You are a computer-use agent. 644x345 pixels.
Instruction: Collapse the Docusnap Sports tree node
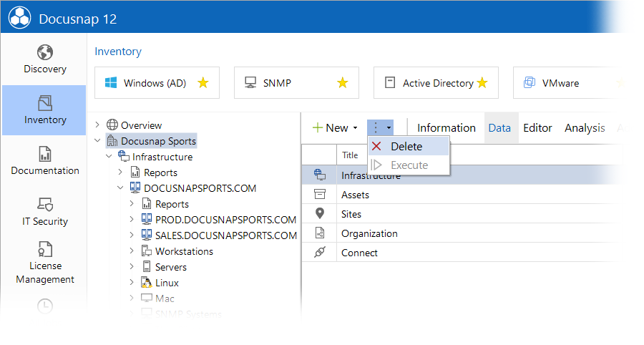click(97, 140)
